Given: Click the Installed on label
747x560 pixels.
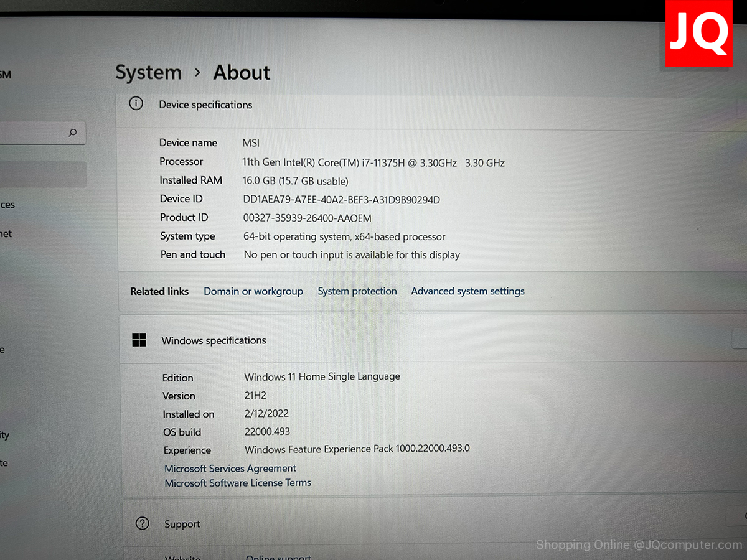Looking at the screenshot, I should (x=189, y=414).
